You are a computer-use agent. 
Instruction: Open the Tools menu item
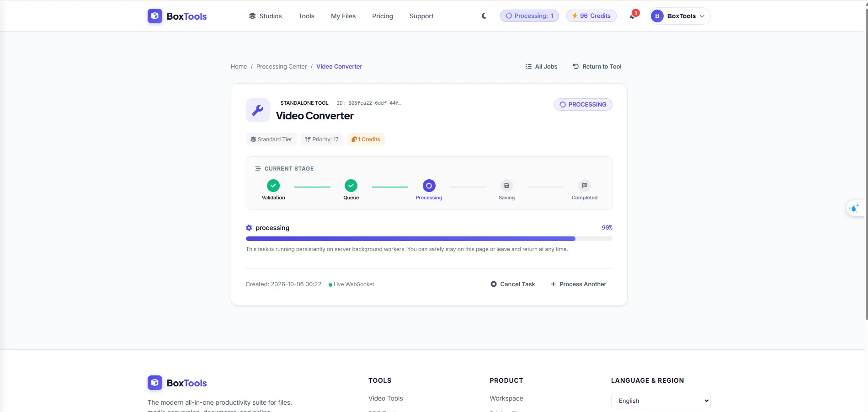(x=306, y=16)
